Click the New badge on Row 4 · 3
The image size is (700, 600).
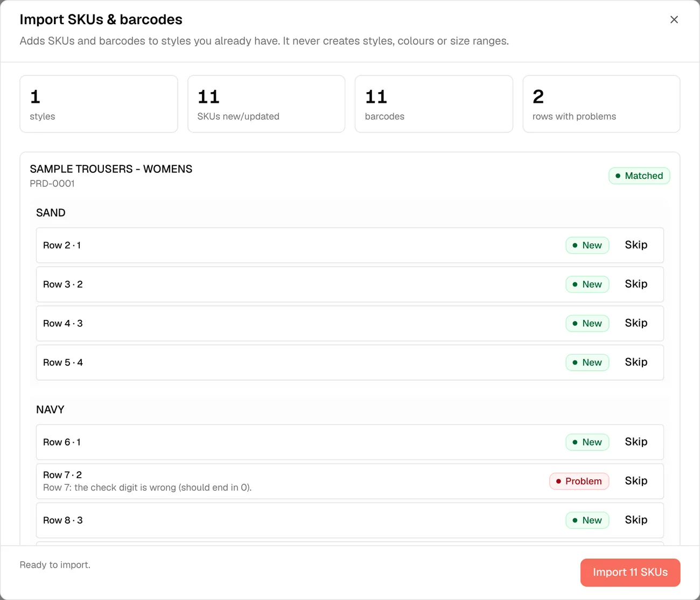tap(587, 323)
